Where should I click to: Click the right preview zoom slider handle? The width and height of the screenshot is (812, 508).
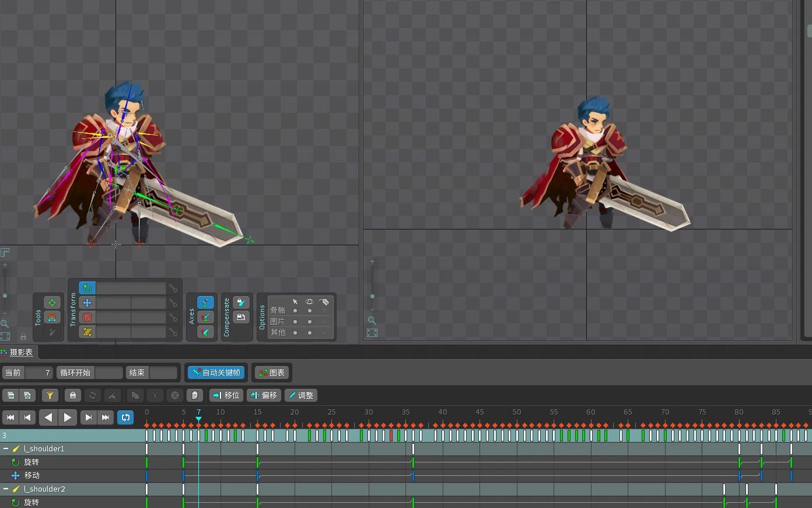click(372, 297)
